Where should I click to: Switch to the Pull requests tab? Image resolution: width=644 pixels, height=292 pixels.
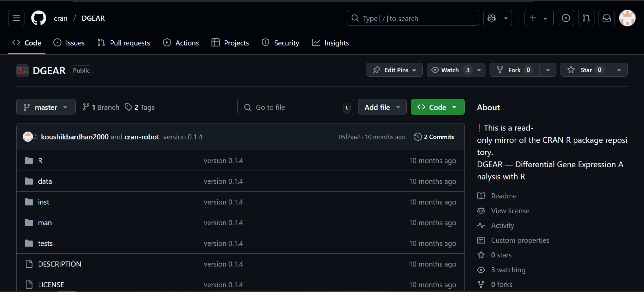pos(124,43)
